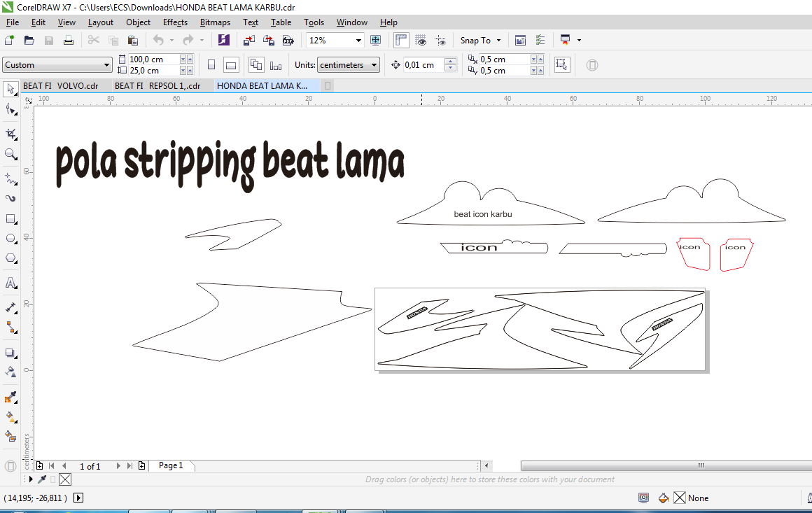812x513 pixels.
Task: Select the Artistic Media tool
Action: (x=10, y=198)
